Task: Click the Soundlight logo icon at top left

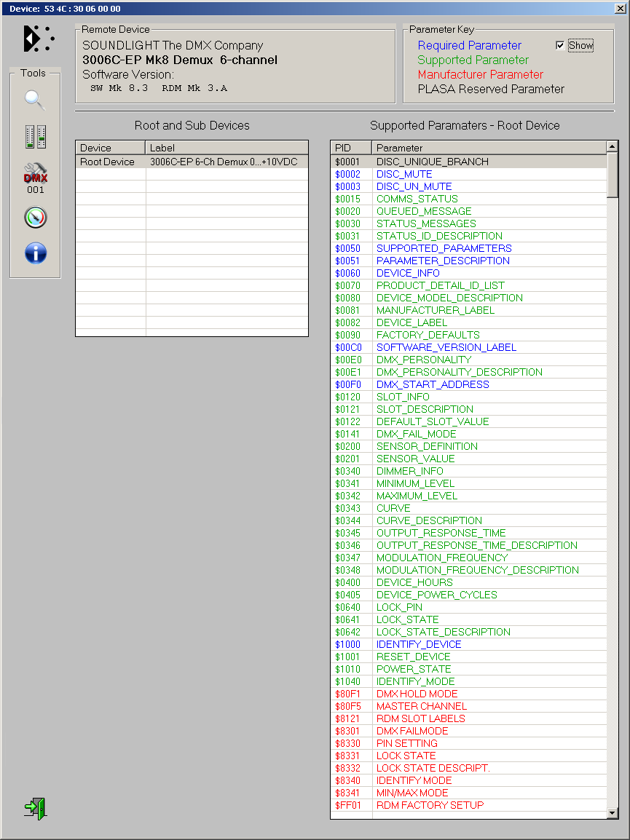Action: [x=39, y=39]
